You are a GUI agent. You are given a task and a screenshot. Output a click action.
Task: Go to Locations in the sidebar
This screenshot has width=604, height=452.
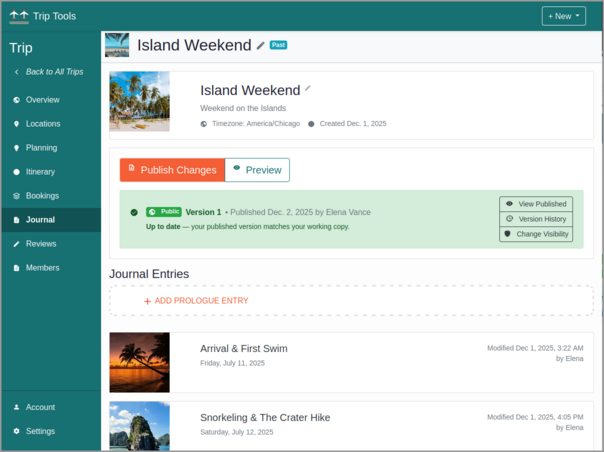pos(43,124)
